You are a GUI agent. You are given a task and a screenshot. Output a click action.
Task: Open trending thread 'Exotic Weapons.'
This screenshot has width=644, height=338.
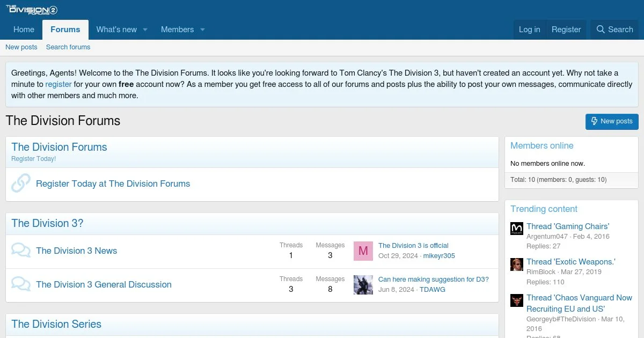(571, 262)
